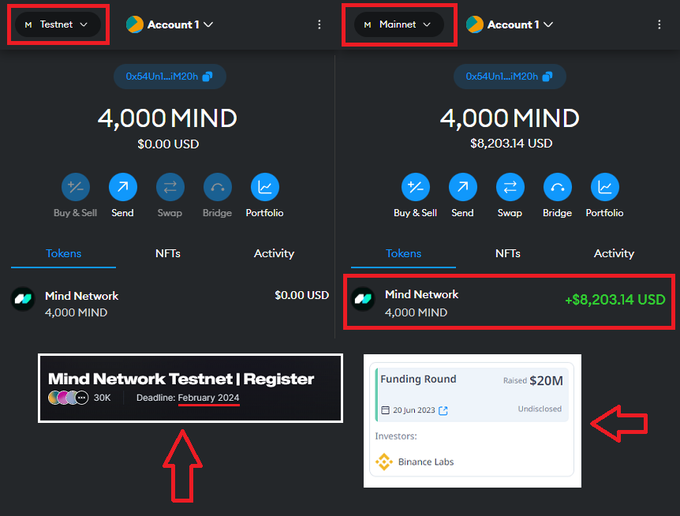Open the Testnet network dropdown
The image size is (680, 516).
[58, 25]
